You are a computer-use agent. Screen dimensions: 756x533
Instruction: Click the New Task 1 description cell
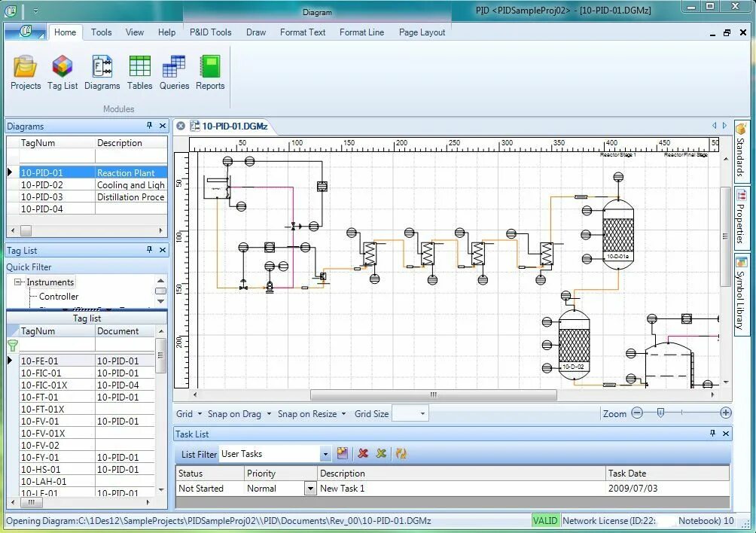462,488
